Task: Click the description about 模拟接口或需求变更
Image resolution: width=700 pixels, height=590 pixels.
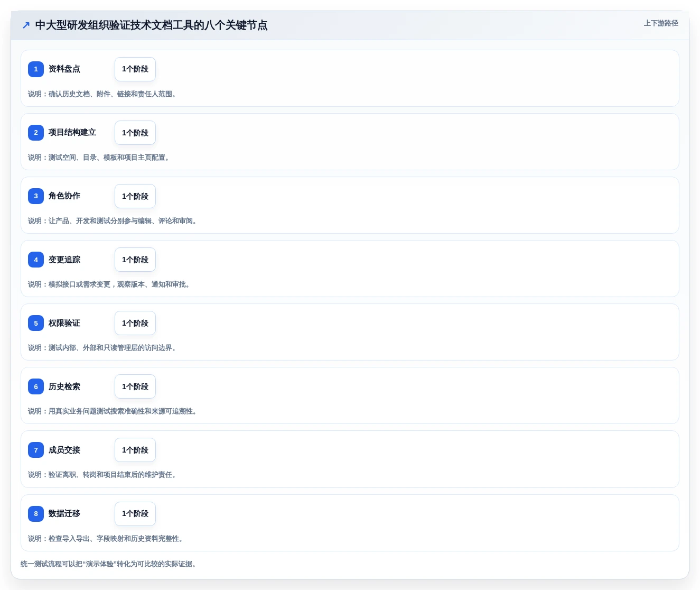Action: 110,284
